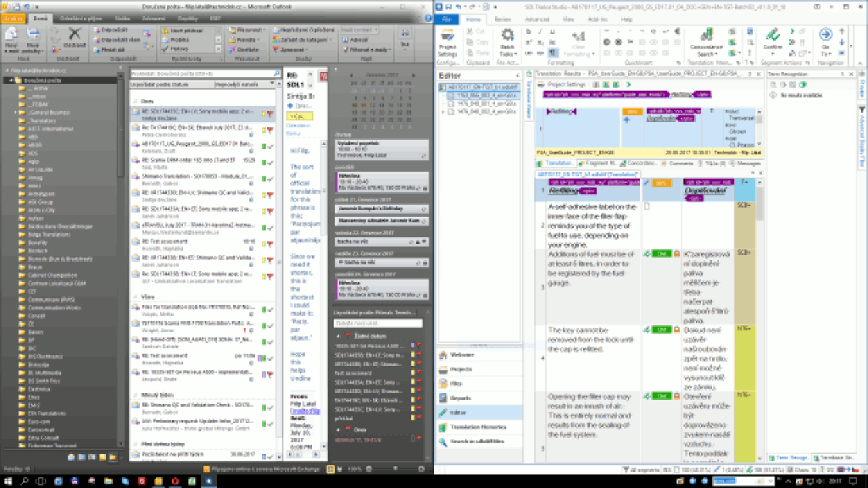Toggle subscript formatting in Trados
This screenshot has height=488, width=868.
[540, 42]
